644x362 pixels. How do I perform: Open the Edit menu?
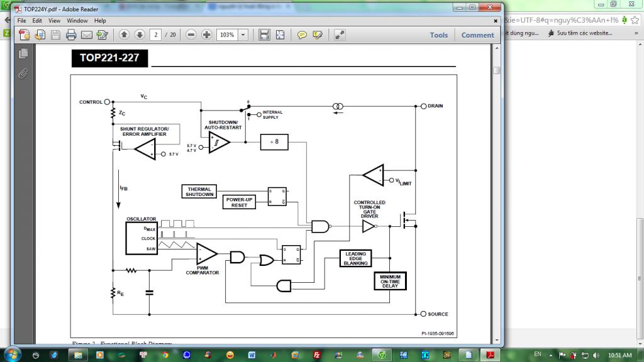tap(37, 21)
